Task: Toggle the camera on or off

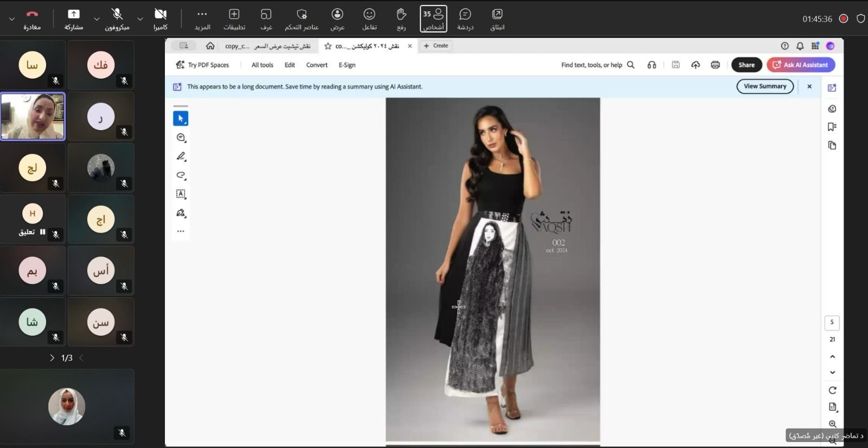Action: [x=160, y=18]
